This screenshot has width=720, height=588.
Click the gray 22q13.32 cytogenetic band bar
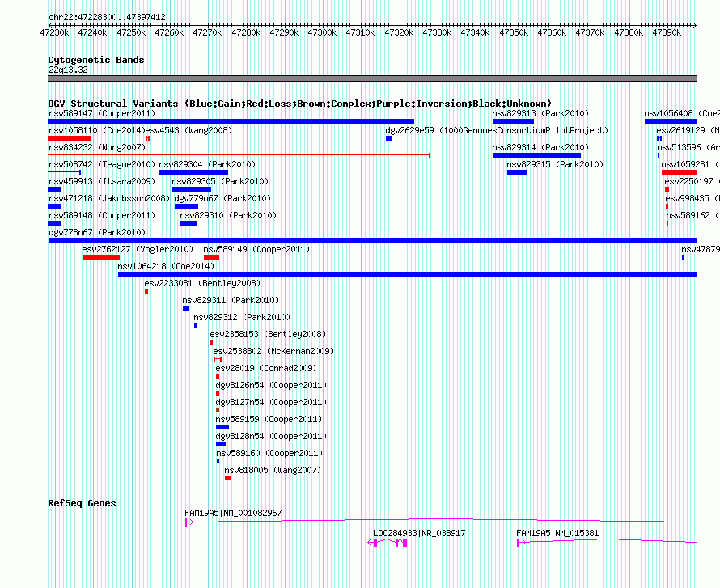[372, 78]
